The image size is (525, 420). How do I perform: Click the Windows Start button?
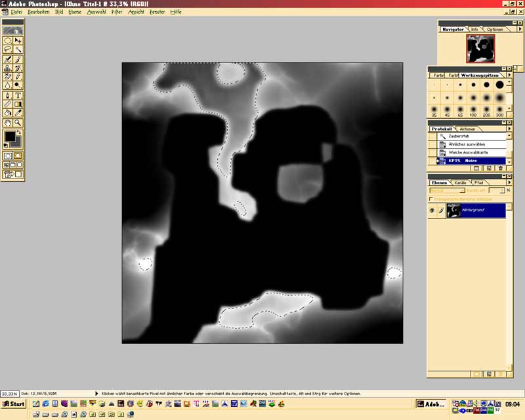(x=14, y=404)
